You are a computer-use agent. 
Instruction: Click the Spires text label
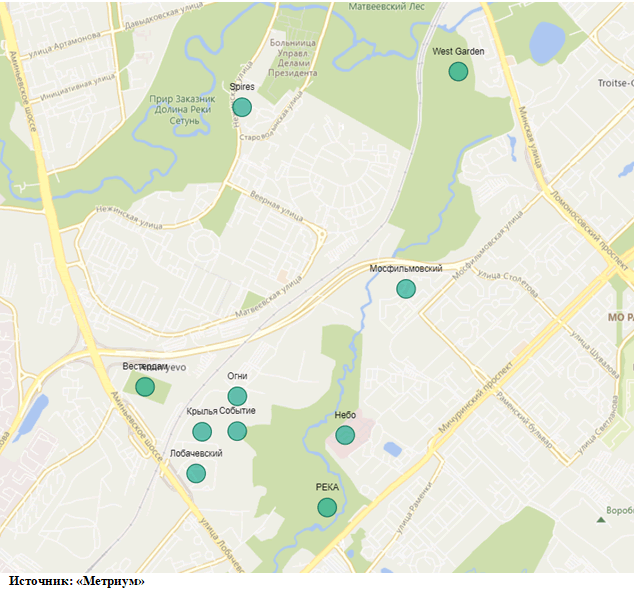point(242,87)
